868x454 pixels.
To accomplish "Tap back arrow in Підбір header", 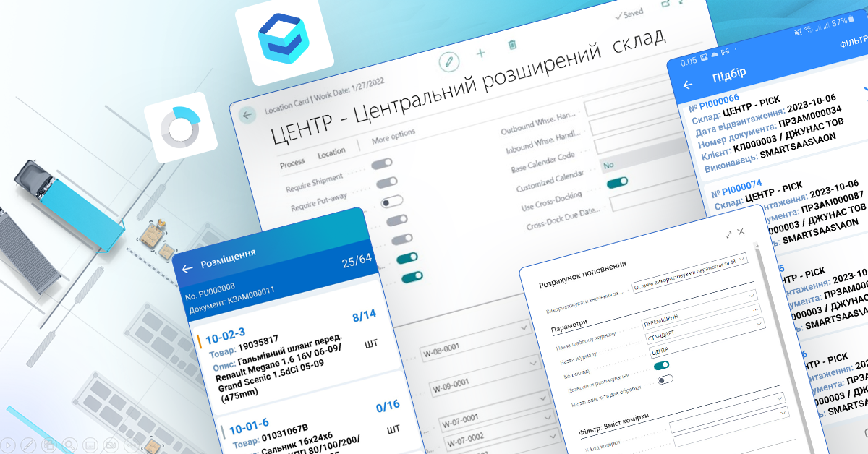I will [x=688, y=84].
